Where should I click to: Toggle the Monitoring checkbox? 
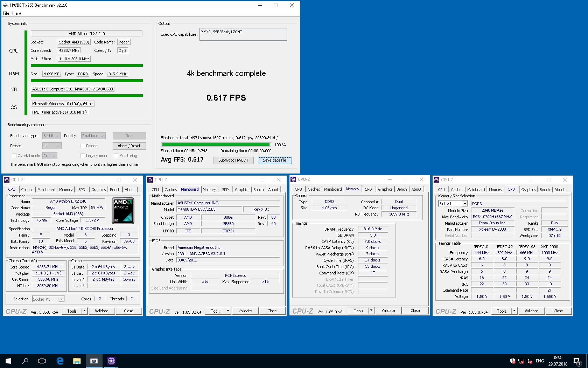click(116, 156)
